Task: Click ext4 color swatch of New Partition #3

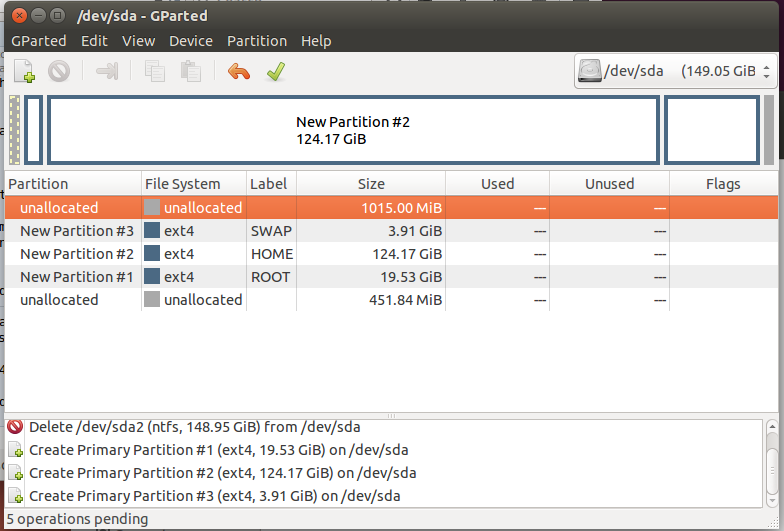Action: pos(152,230)
